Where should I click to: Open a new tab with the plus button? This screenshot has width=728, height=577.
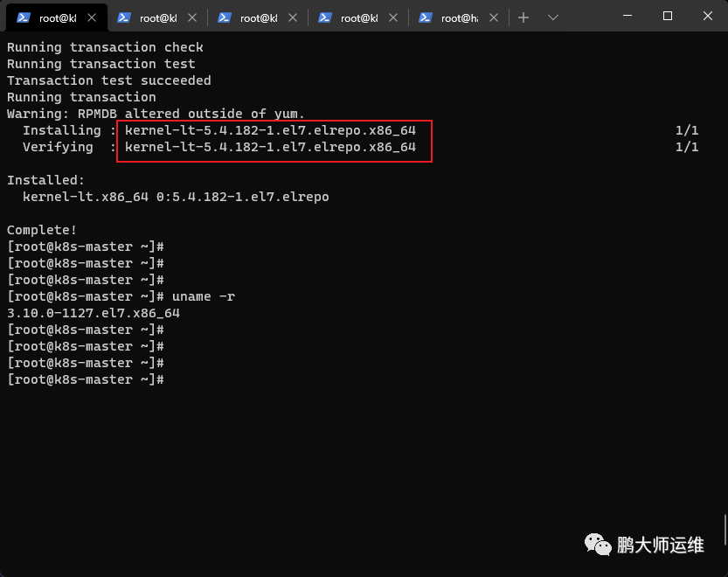(523, 17)
